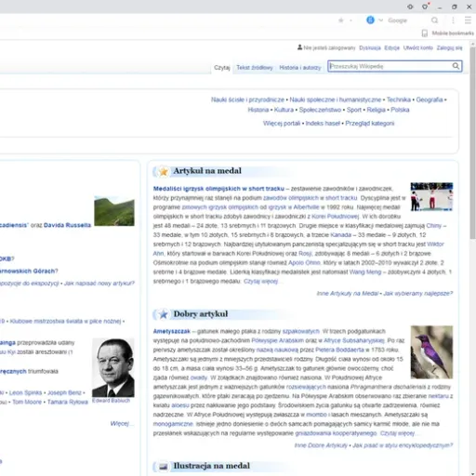Viewport: 476px width, 476px height.
Task: Click the szpakowatych link
Action: coord(301,331)
